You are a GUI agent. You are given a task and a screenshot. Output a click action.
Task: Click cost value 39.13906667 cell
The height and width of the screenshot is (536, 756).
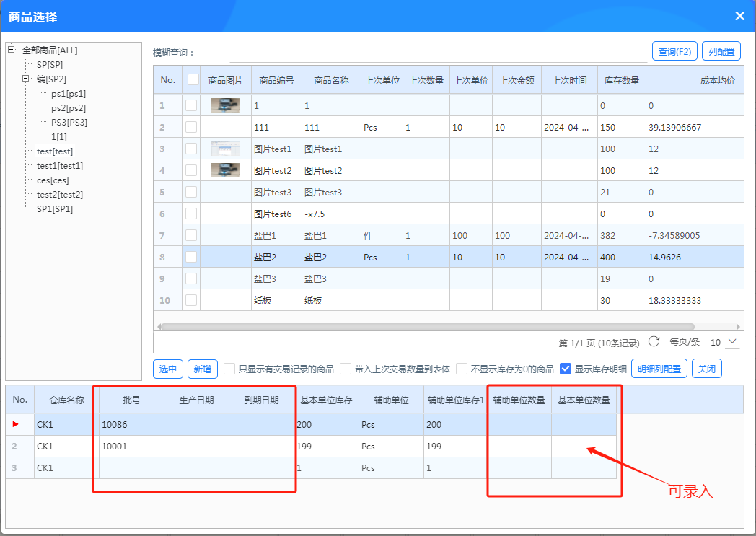(x=695, y=127)
